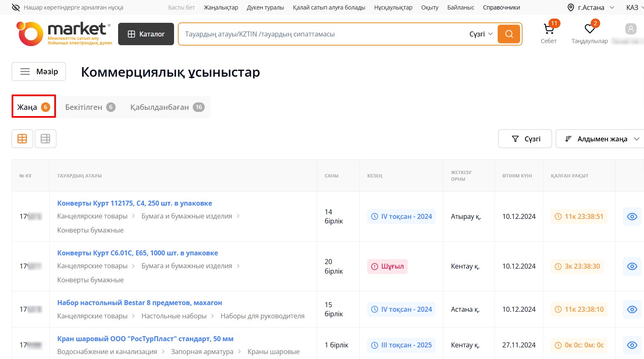This screenshot has width=644, height=359.
Task: Open the Кран шаровый РосТурПласт link
Action: pos(145,339)
